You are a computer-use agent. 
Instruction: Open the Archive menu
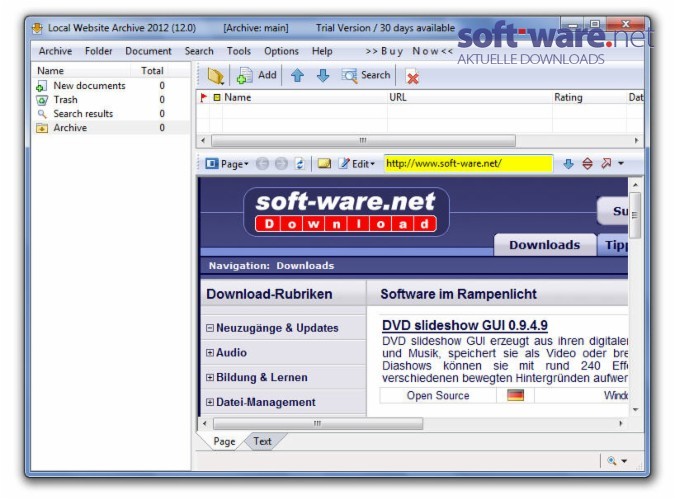[55, 51]
